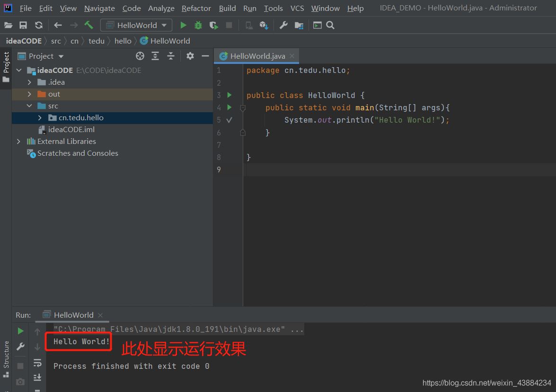Open Project panel gear settings
This screenshot has width=556, height=392.
point(190,56)
